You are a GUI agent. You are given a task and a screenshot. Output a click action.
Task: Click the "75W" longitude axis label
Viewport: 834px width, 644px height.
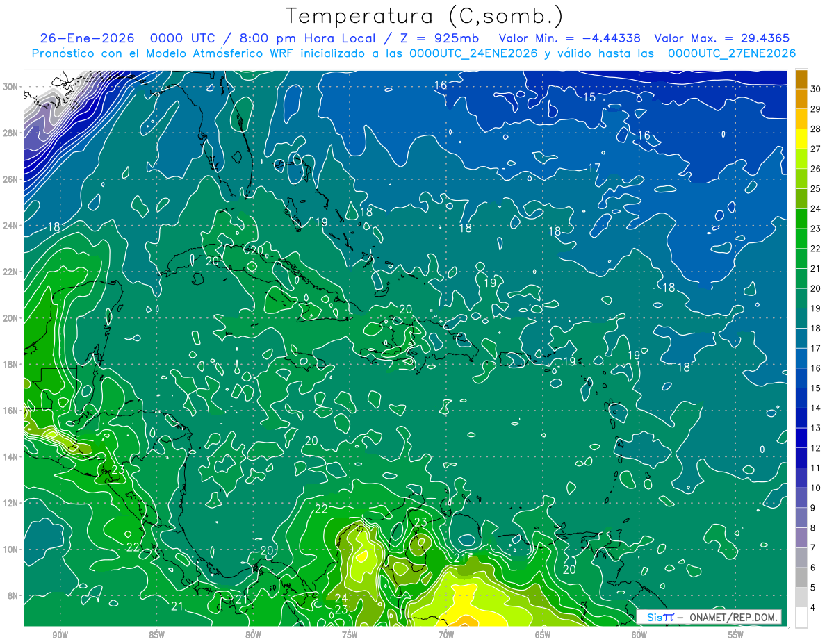point(350,635)
